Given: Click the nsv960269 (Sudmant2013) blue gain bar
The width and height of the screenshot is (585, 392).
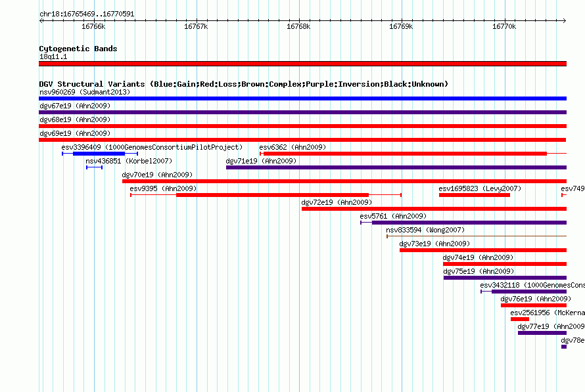Looking at the screenshot, I should coord(302,98).
